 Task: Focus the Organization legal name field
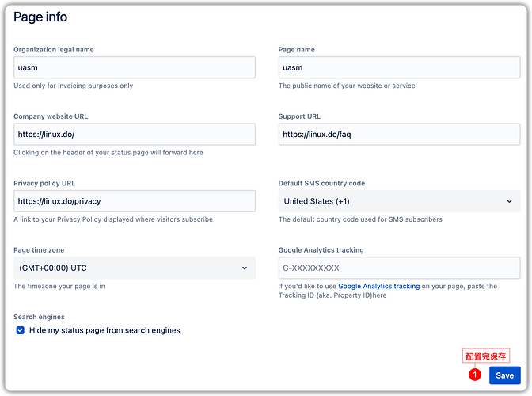tap(135, 67)
